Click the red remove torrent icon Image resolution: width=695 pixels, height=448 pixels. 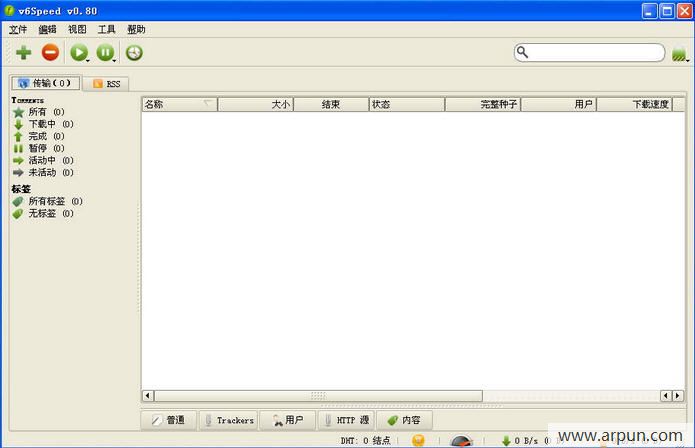(50, 52)
